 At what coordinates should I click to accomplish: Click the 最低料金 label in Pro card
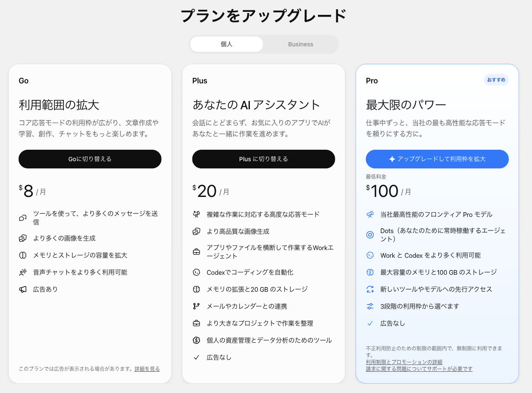tap(376, 177)
